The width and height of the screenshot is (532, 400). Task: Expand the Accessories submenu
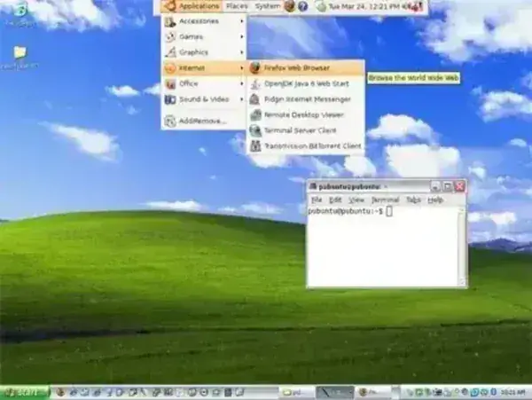204,21
